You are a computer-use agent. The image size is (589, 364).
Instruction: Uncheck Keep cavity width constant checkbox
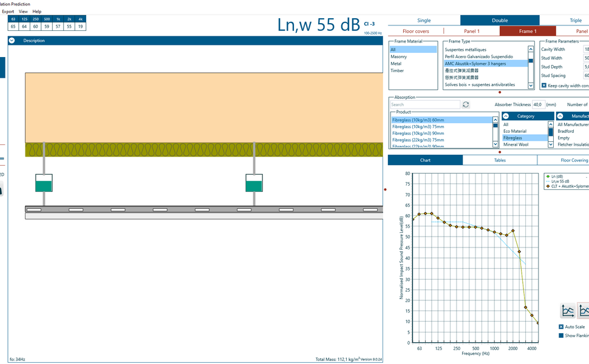(x=544, y=86)
